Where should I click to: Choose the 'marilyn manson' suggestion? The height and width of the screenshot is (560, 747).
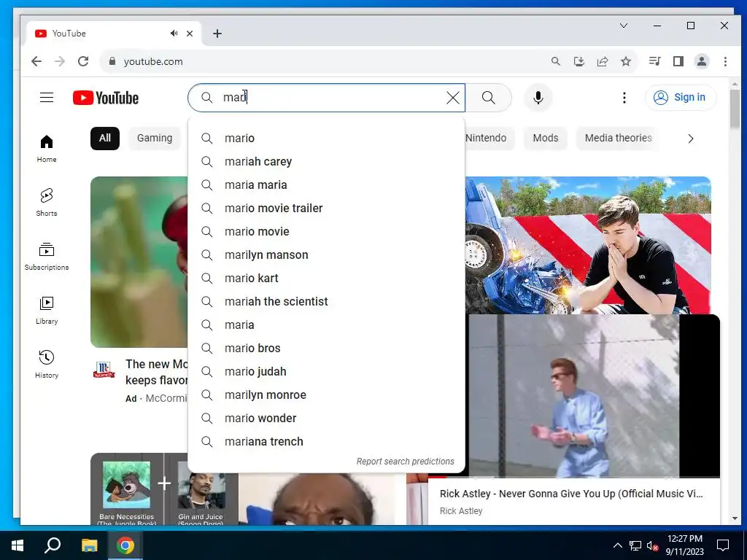click(326, 254)
